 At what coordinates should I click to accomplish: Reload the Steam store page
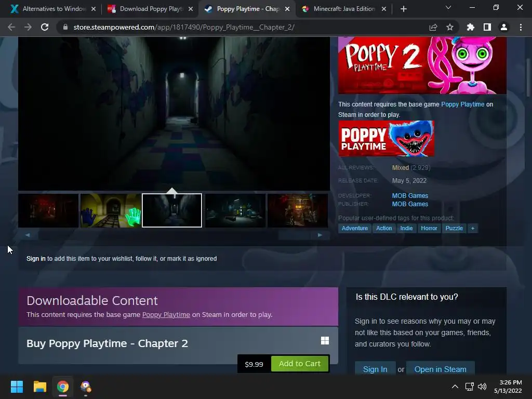(45, 27)
